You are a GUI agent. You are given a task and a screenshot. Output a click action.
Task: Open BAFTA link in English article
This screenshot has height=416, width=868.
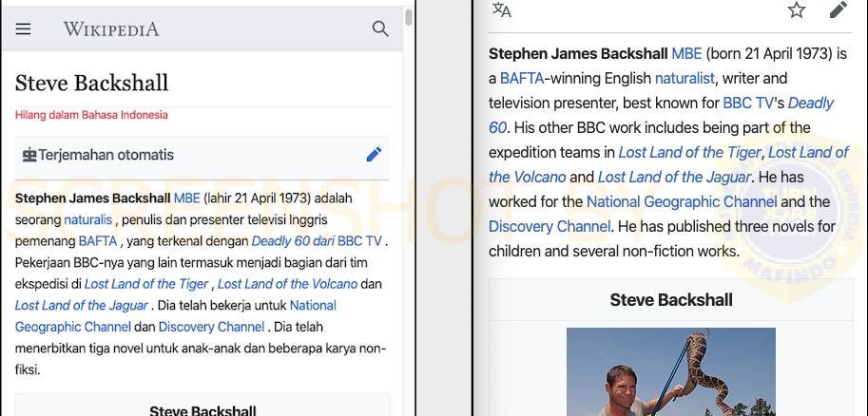522,79
